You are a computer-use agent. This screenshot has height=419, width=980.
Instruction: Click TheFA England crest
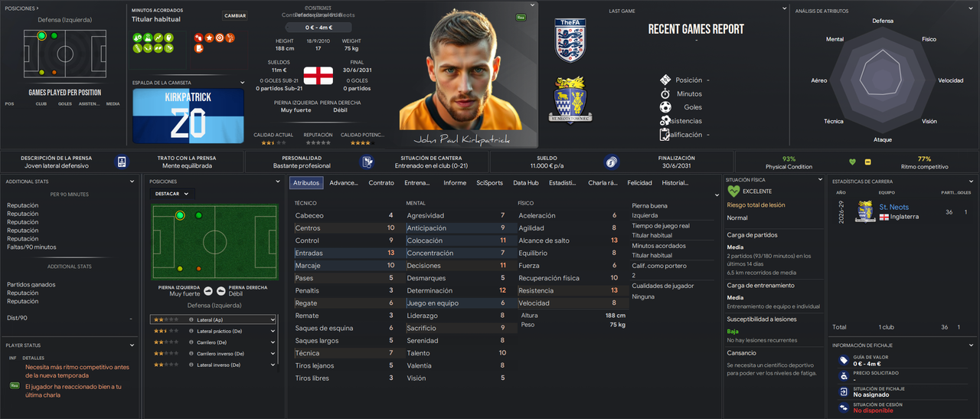coord(570,41)
